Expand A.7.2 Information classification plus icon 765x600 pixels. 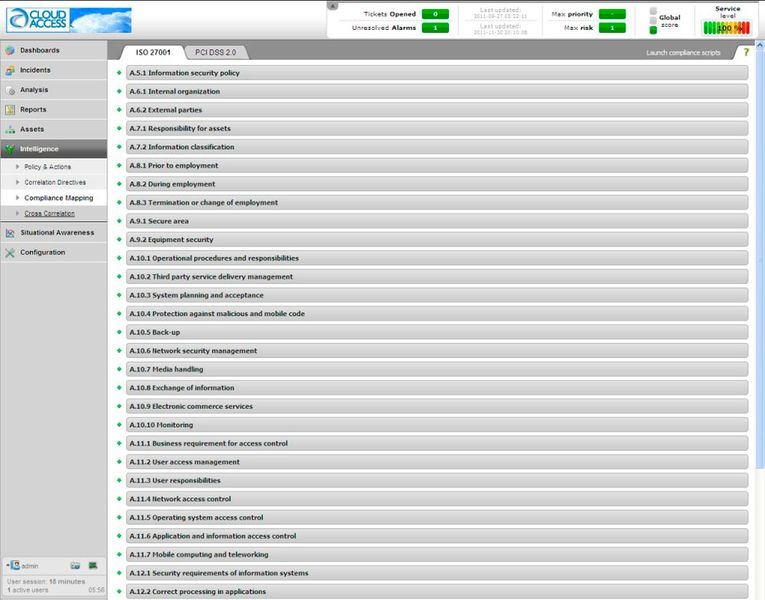119,147
